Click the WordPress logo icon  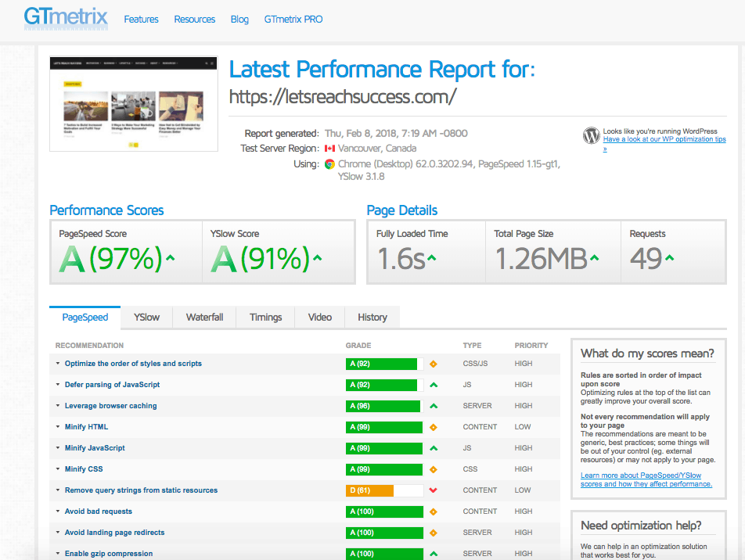click(592, 135)
